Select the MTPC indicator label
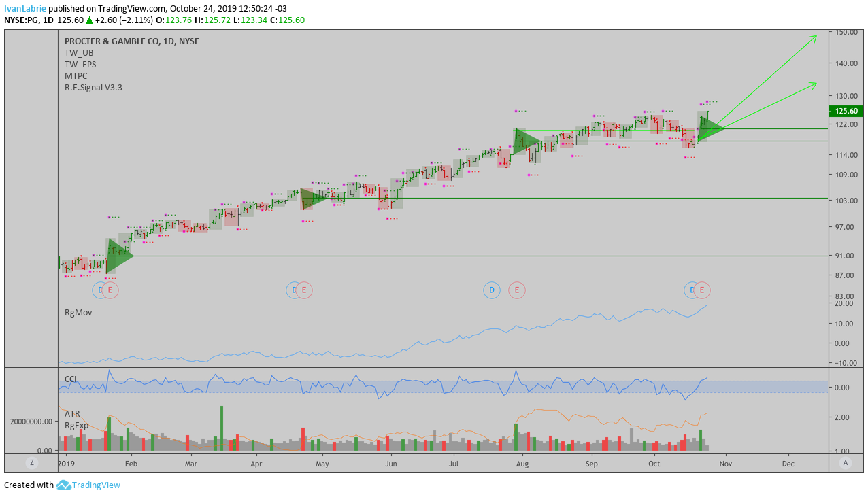This screenshot has width=868, height=497. pyautogui.click(x=76, y=75)
